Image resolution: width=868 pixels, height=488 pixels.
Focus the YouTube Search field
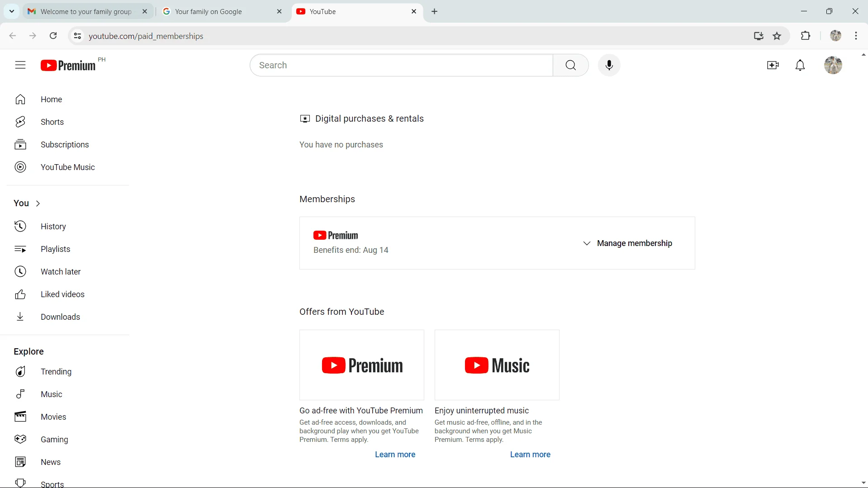coord(401,65)
